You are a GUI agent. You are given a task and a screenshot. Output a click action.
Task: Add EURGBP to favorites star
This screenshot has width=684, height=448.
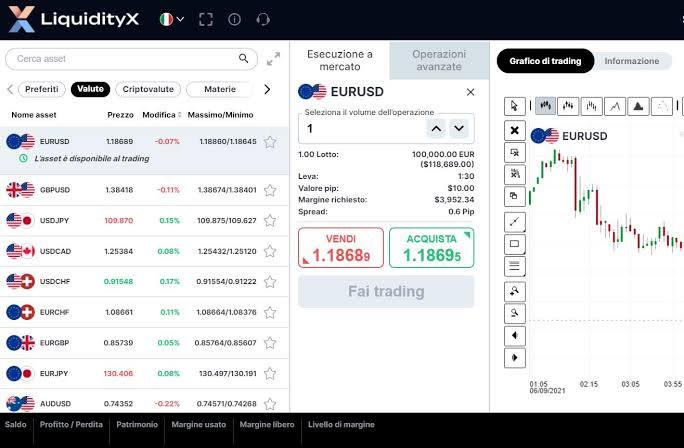coord(270,343)
